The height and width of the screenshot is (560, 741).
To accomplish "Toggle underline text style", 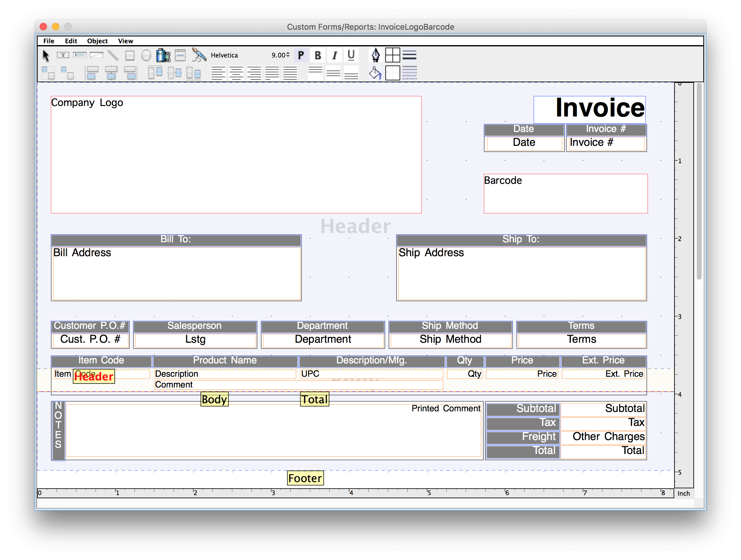I will 351,55.
